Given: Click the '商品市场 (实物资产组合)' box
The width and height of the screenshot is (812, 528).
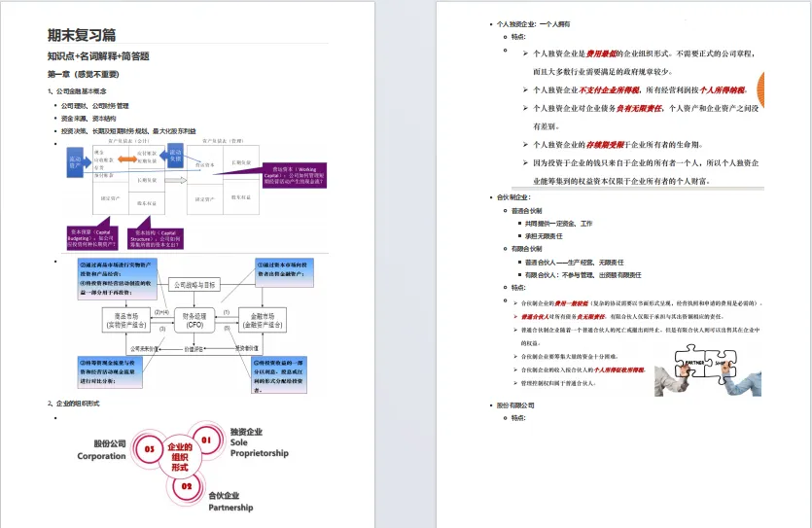Looking at the screenshot, I should pyautogui.click(x=126, y=320).
